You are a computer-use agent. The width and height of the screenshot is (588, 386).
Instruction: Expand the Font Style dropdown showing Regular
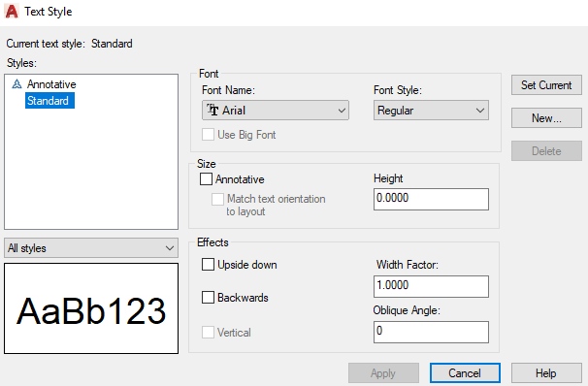coord(431,111)
